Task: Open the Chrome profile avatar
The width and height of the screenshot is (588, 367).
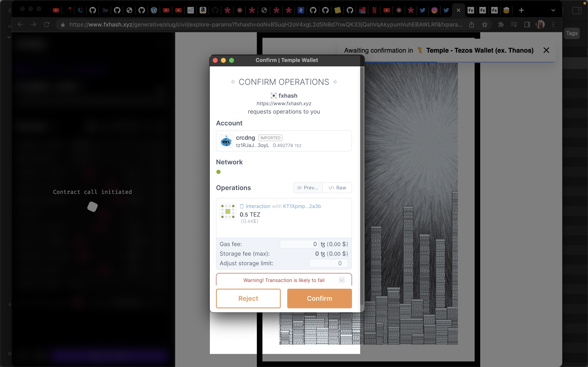Action: pos(540,24)
